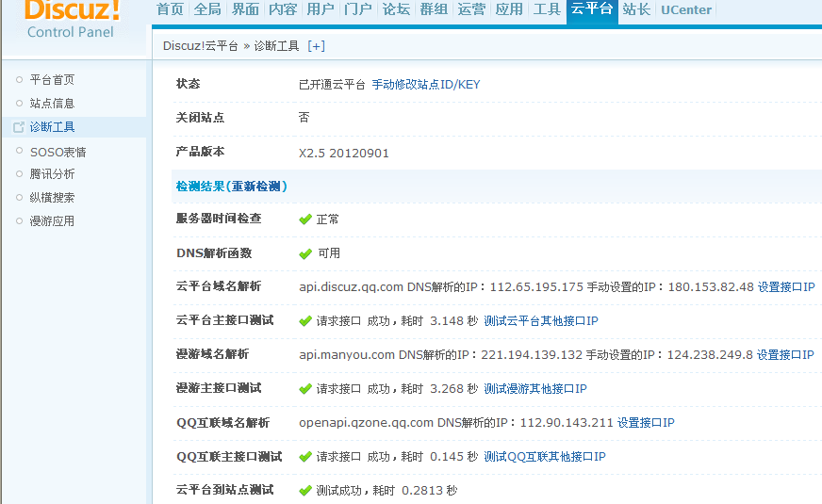This screenshot has height=504, width=822.
Task: Click the api.discuz.qq.com DNS text
Action: click(441, 287)
